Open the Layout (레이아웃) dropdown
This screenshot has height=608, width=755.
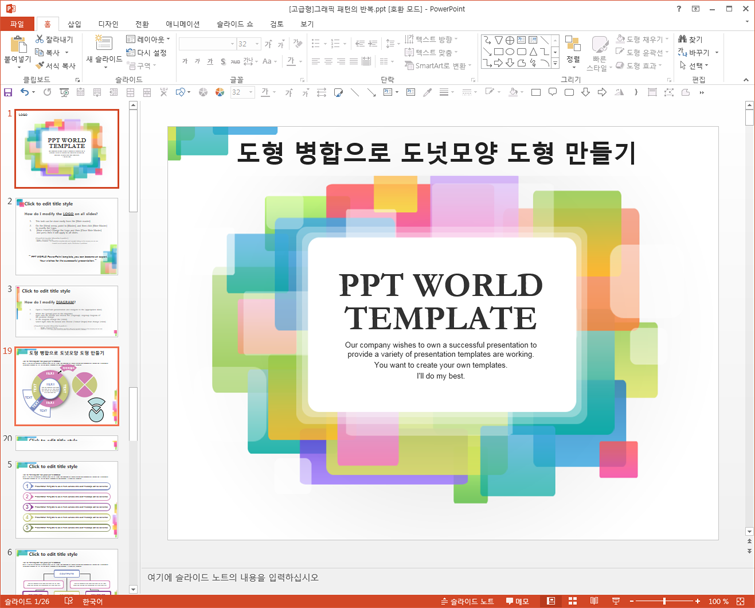tap(148, 39)
